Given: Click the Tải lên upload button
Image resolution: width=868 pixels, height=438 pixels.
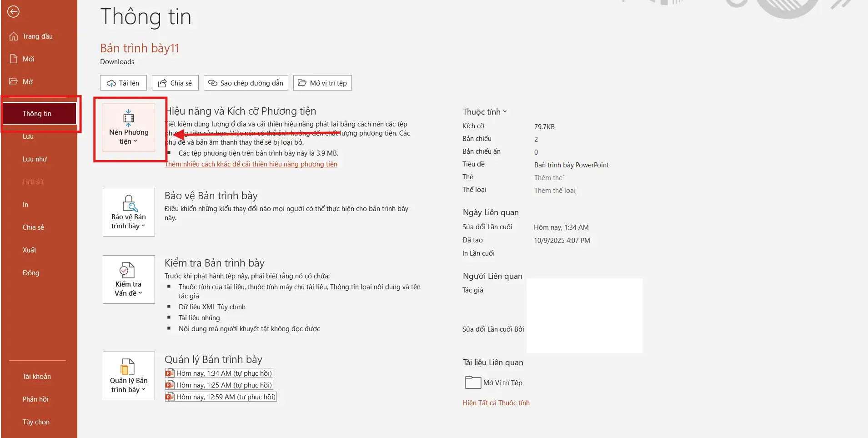Looking at the screenshot, I should 123,83.
